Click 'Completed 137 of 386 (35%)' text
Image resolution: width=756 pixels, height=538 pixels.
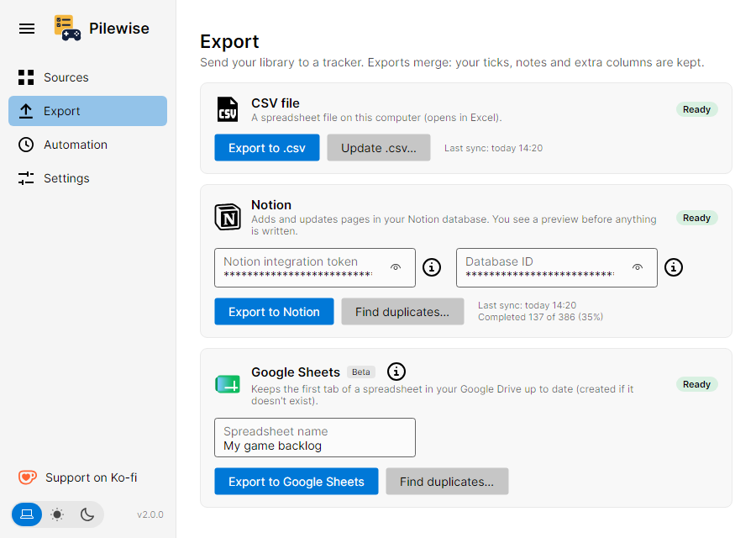click(540, 317)
